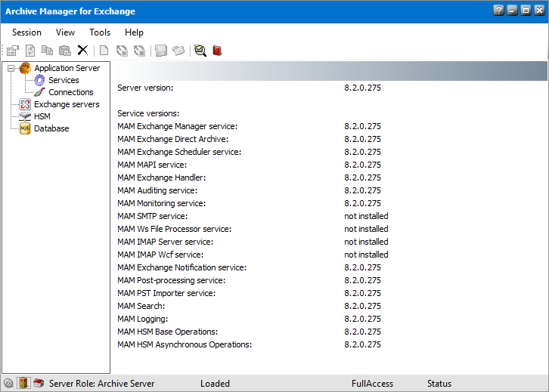Click the magnifying glass search icon

pos(200,51)
